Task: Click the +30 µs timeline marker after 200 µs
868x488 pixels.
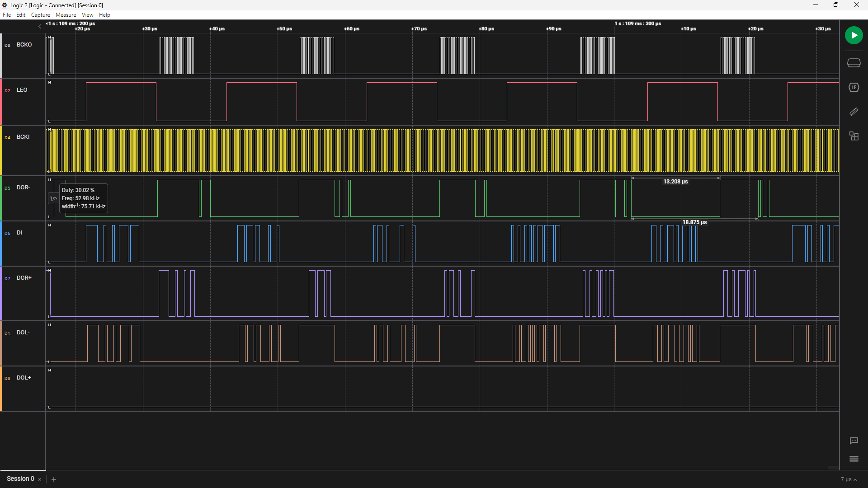Action: [x=150, y=29]
